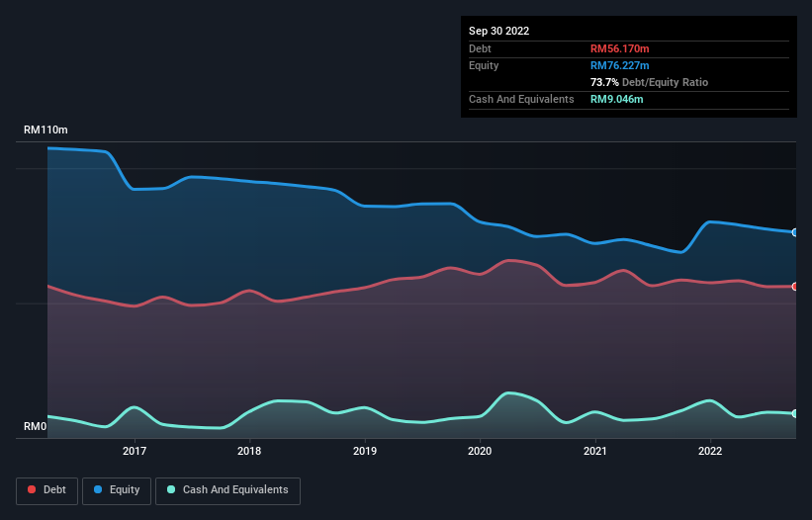The image size is (812, 520).
Task: Click the 2020 x-axis label
Action: (480, 451)
